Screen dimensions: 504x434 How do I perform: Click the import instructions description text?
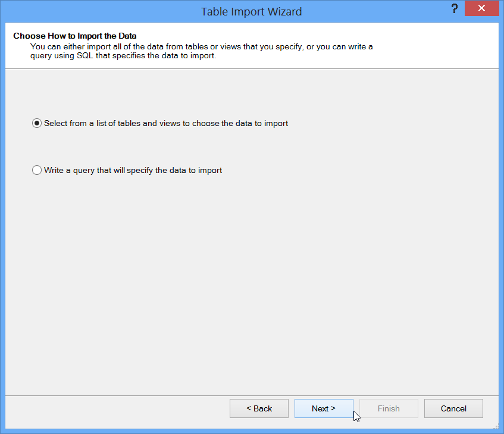point(202,51)
